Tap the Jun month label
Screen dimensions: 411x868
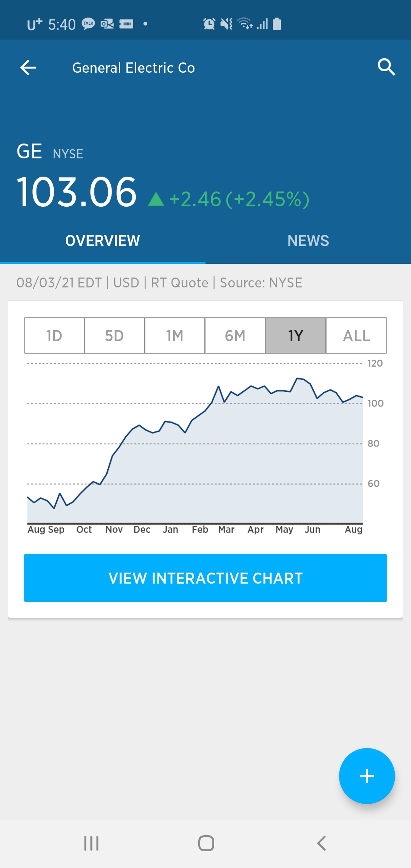point(312,530)
